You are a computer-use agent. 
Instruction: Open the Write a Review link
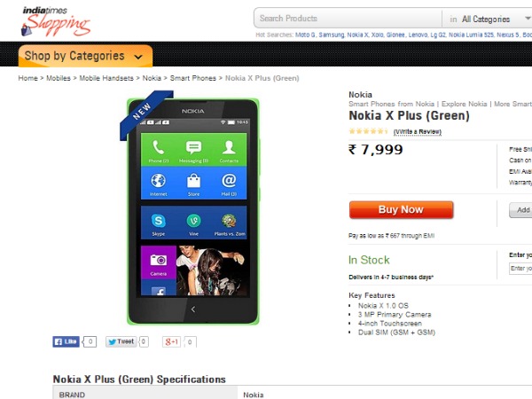417,131
